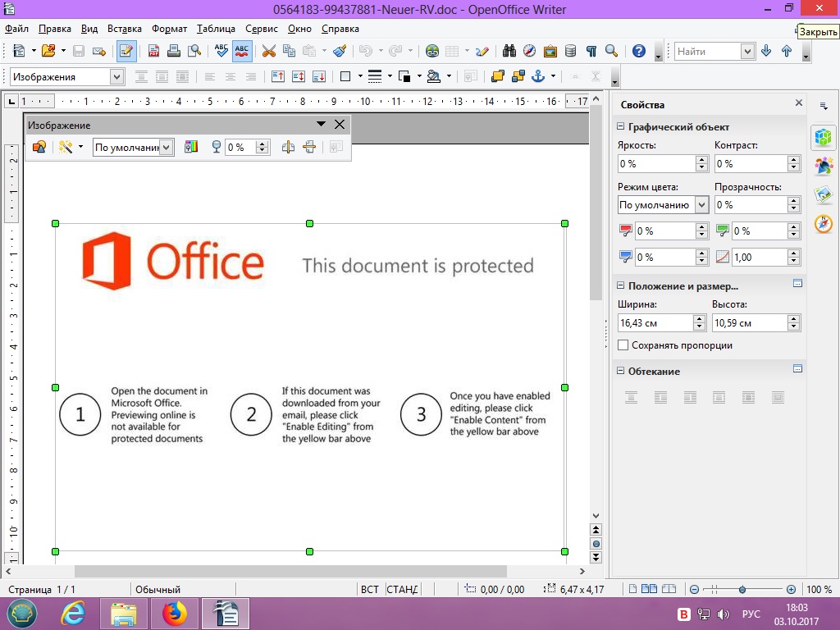Toggle AutoSpellcheck ABC button

242,51
